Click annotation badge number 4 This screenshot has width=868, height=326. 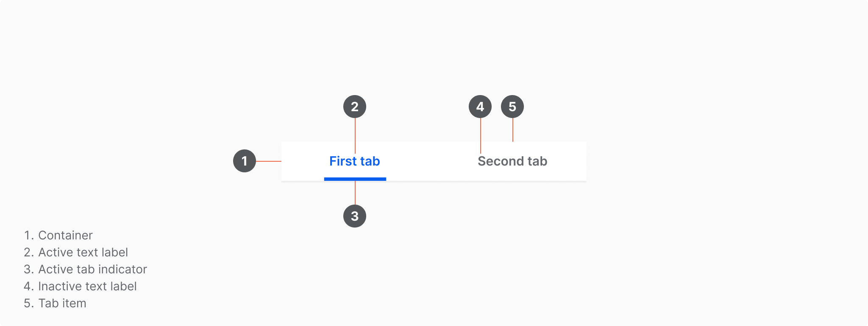(480, 107)
